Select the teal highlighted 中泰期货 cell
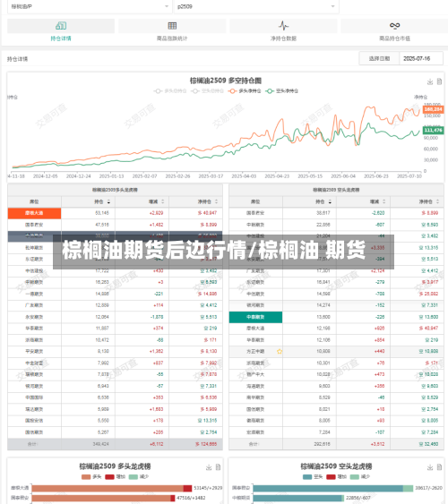This screenshot has height=504, width=448. pos(255,317)
